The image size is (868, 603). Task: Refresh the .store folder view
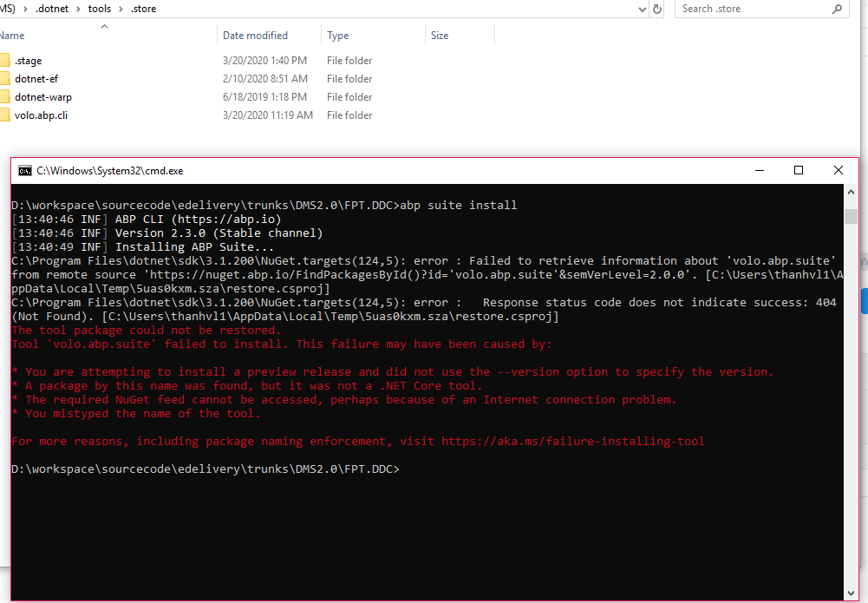click(x=657, y=9)
